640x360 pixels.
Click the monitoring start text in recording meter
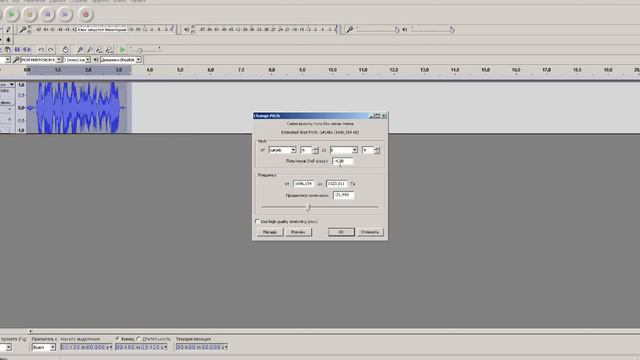[x=102, y=29]
